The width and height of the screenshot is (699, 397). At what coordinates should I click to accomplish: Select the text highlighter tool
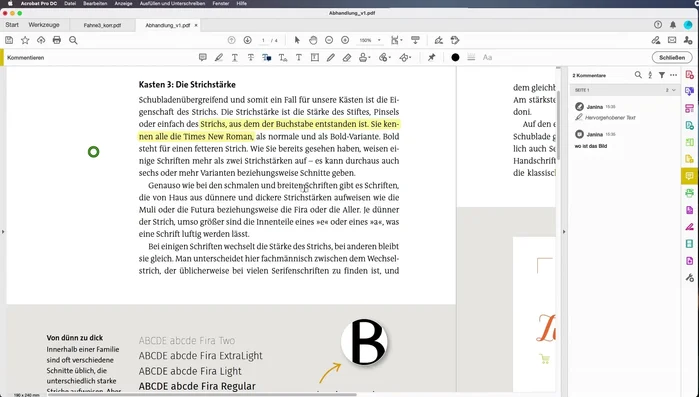point(218,57)
